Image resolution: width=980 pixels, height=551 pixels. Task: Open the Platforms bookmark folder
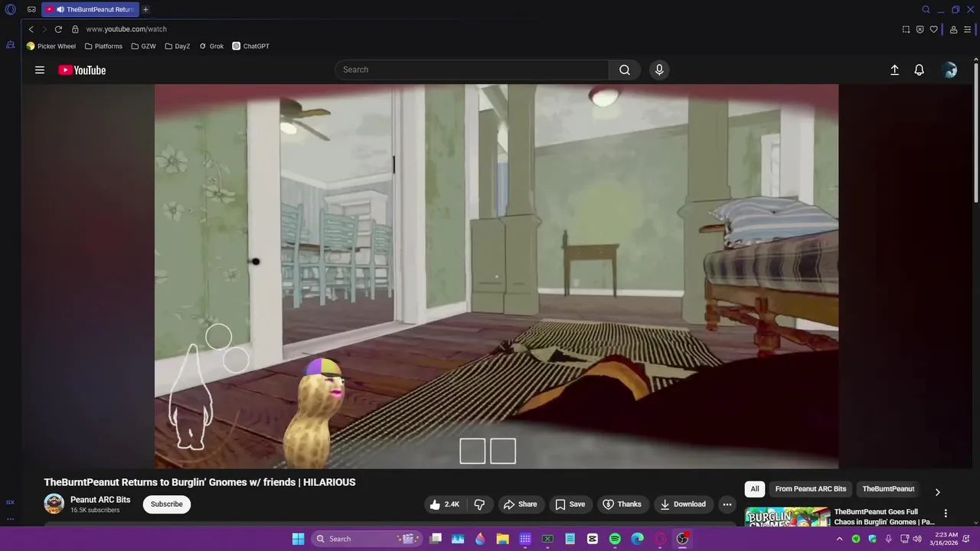click(103, 46)
